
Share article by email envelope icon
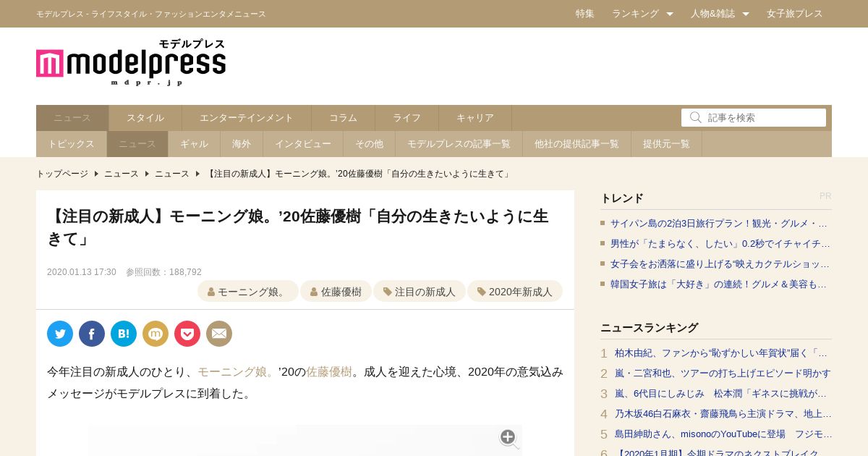(219, 334)
